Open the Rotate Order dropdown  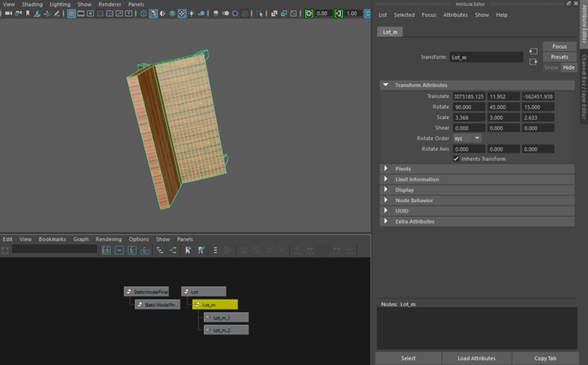click(x=467, y=138)
